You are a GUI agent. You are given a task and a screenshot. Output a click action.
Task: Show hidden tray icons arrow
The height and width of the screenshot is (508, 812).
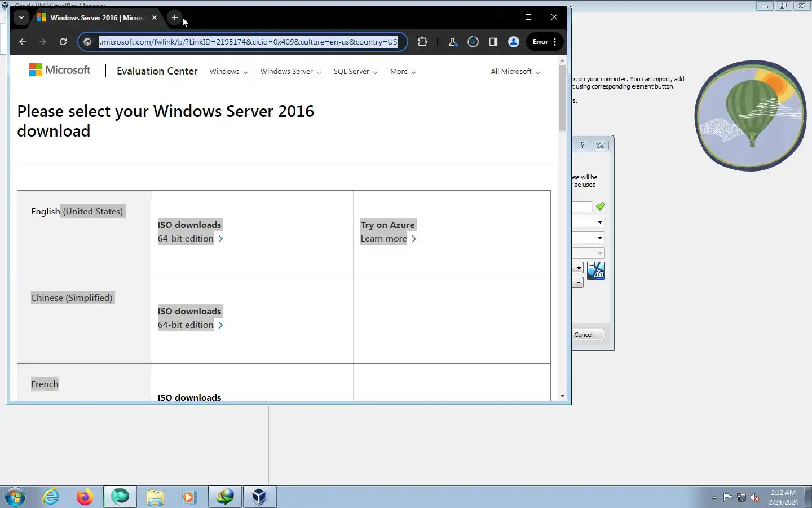(x=714, y=498)
